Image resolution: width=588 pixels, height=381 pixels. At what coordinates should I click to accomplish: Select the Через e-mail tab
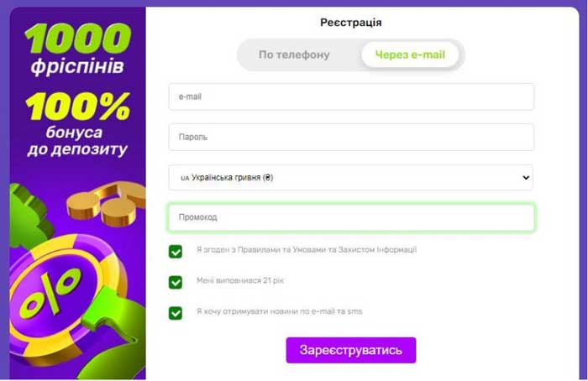[x=410, y=55]
